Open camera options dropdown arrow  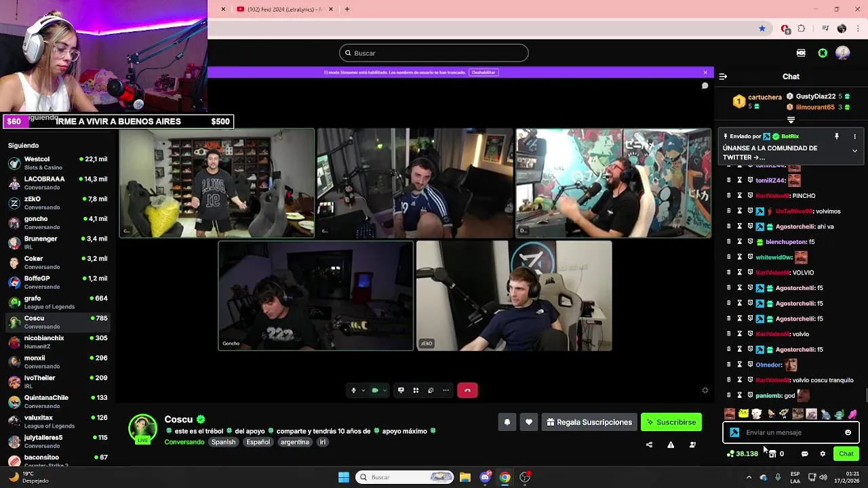click(x=384, y=390)
